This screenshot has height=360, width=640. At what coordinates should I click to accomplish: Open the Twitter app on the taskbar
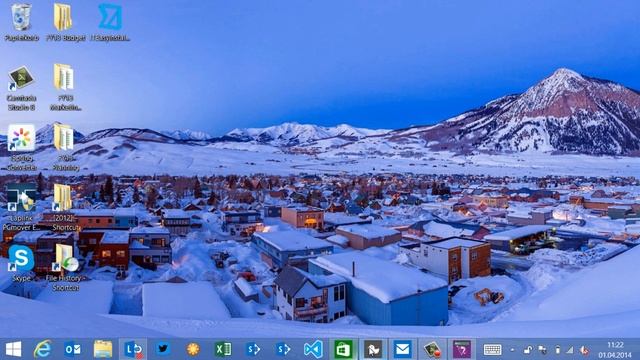point(163,349)
